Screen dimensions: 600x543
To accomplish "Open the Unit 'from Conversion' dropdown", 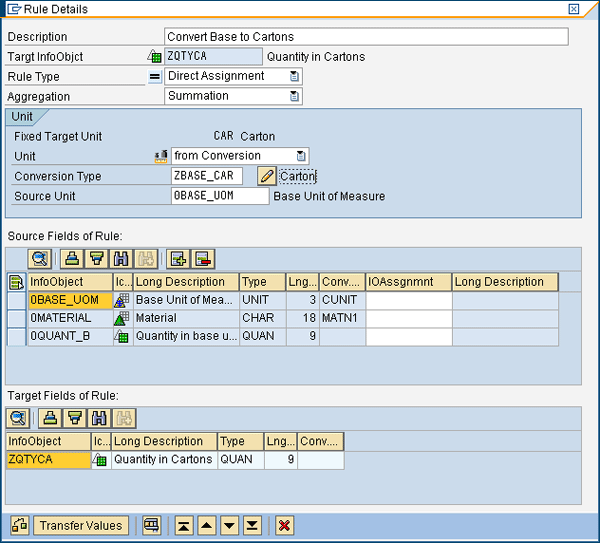I will tap(301, 156).
